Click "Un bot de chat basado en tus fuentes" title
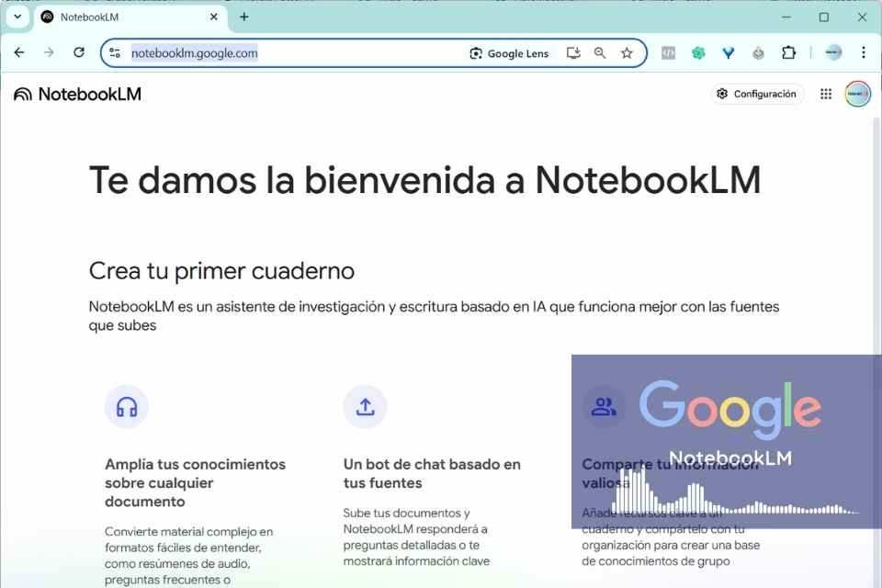The height and width of the screenshot is (588, 882). (432, 473)
